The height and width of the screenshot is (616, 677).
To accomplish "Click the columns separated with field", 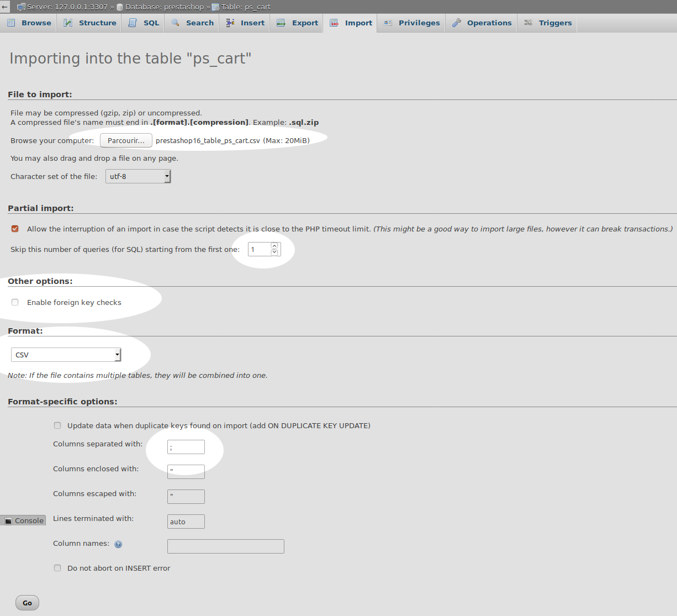I will [x=186, y=447].
